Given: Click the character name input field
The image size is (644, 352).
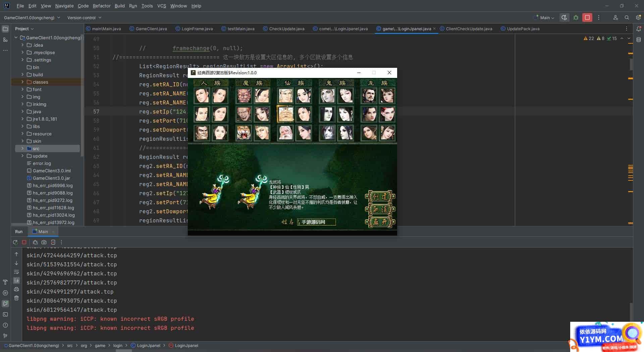Looking at the screenshot, I should pos(316,222).
